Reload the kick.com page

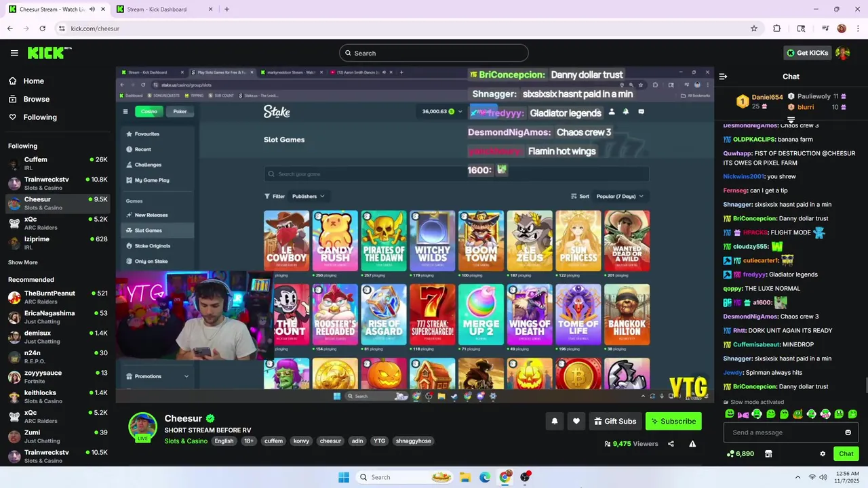pyautogui.click(x=42, y=28)
